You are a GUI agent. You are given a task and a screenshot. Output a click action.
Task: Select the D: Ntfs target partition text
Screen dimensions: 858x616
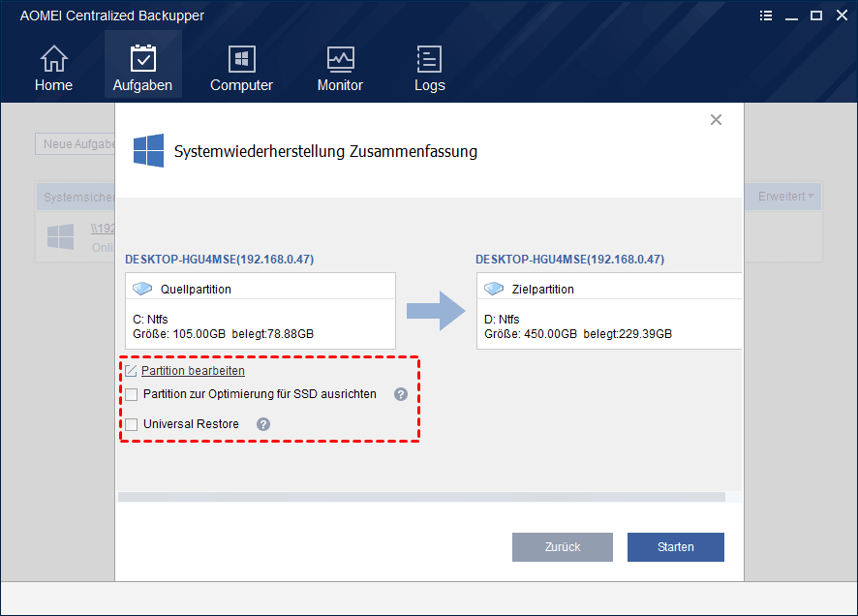click(502, 319)
